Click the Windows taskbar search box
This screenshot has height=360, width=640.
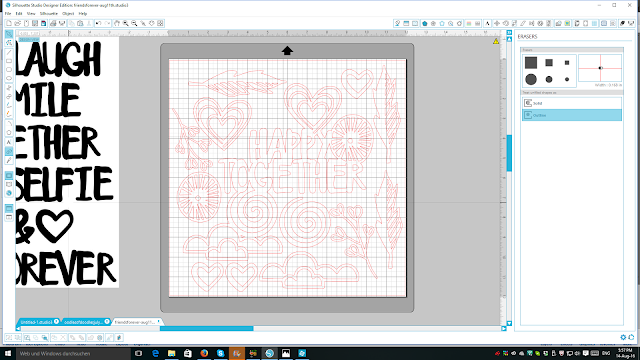click(73, 353)
